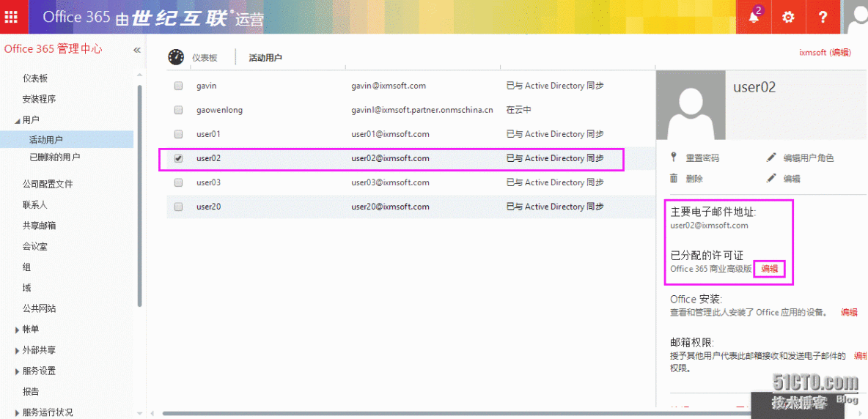Open the help question mark icon
This screenshot has width=868, height=419.
(x=823, y=17)
